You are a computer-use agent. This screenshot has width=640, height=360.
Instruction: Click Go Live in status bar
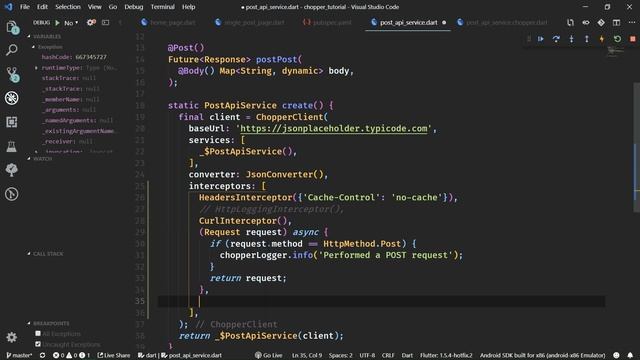coord(269,355)
